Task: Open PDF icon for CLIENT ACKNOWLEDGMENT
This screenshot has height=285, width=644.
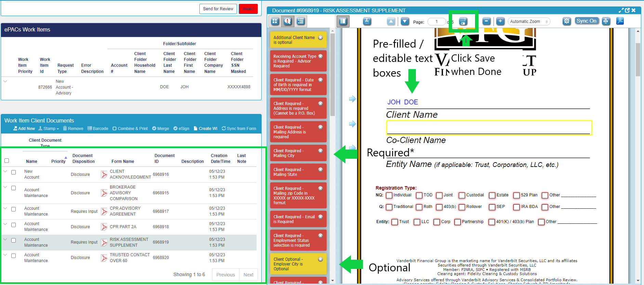Action: tap(104, 174)
